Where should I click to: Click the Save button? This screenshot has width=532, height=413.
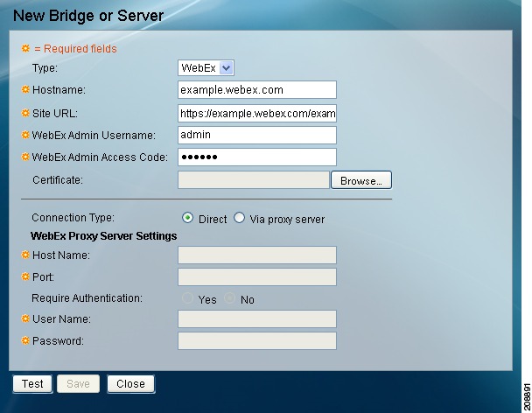point(79,384)
